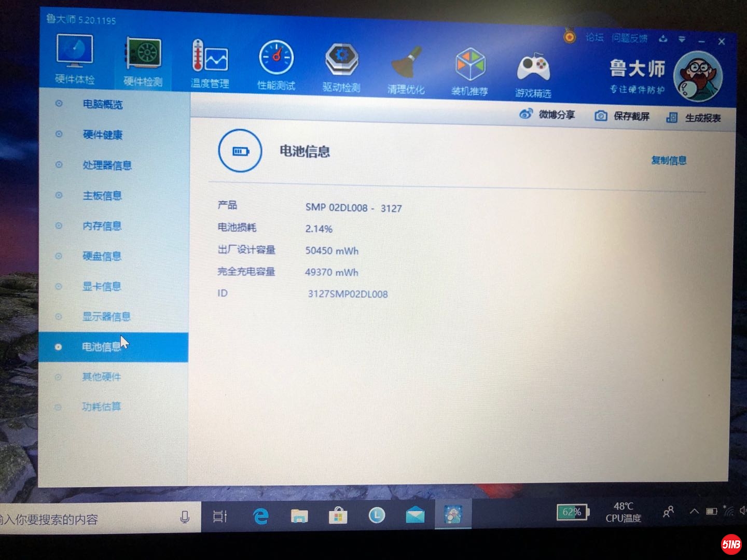
Task: Open 处理器信息 in the sidebar
Action: pos(107,165)
